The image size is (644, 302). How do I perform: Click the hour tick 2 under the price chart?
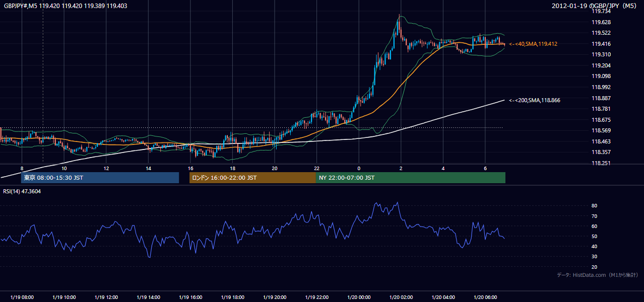(401, 168)
